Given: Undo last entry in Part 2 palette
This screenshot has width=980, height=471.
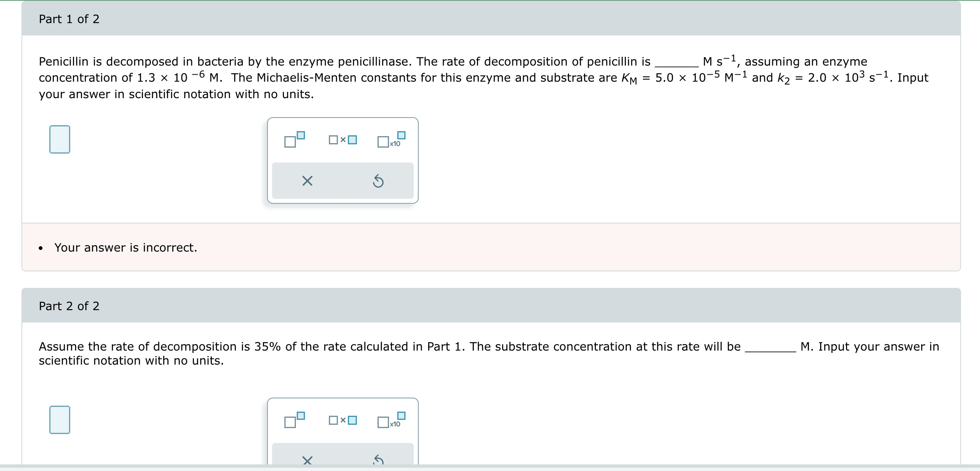Looking at the screenshot, I should (378, 459).
